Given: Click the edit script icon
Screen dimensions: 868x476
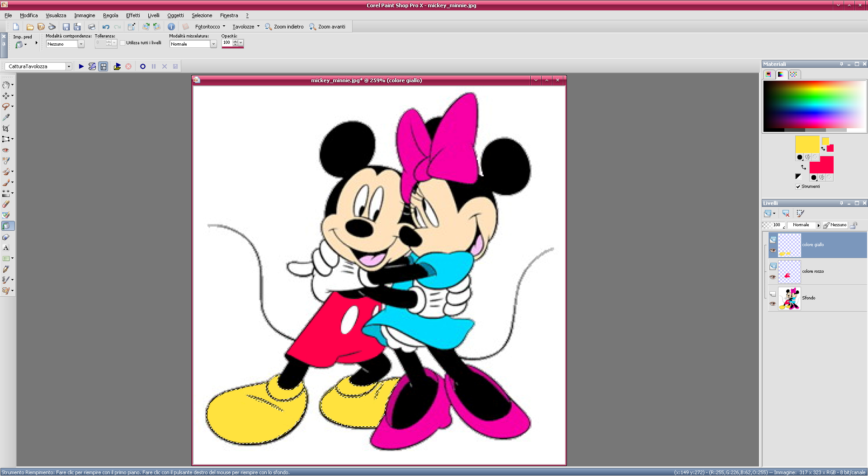Looking at the screenshot, I should [92, 66].
